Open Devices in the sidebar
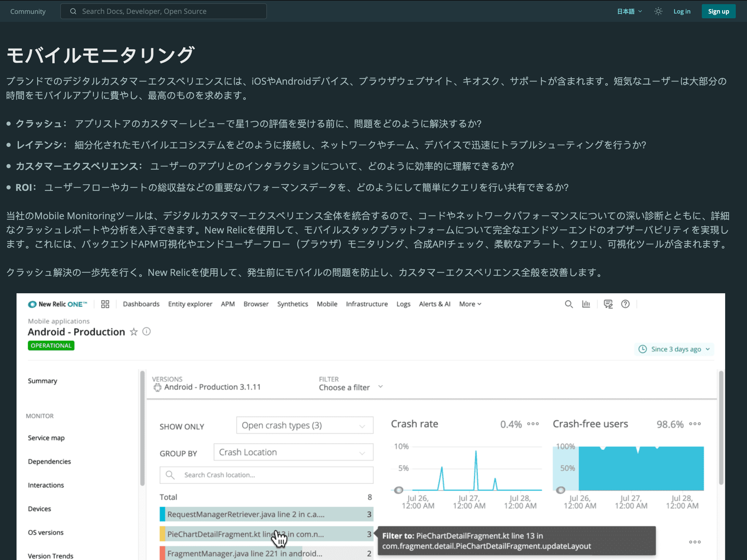This screenshot has width=747, height=560. [x=39, y=509]
